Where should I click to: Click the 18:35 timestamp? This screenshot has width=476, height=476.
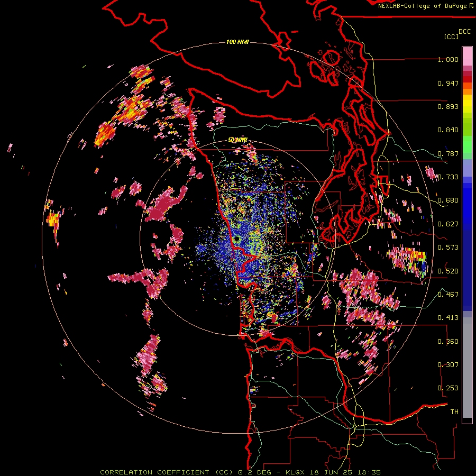[369, 472]
